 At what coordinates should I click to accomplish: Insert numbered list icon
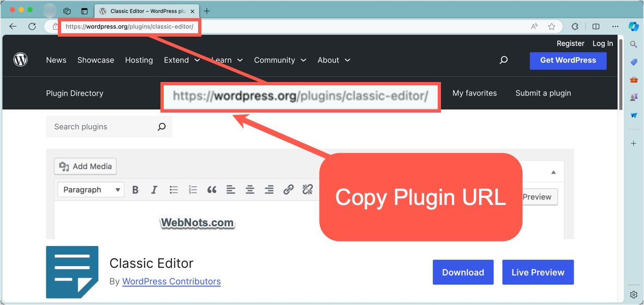click(x=193, y=190)
